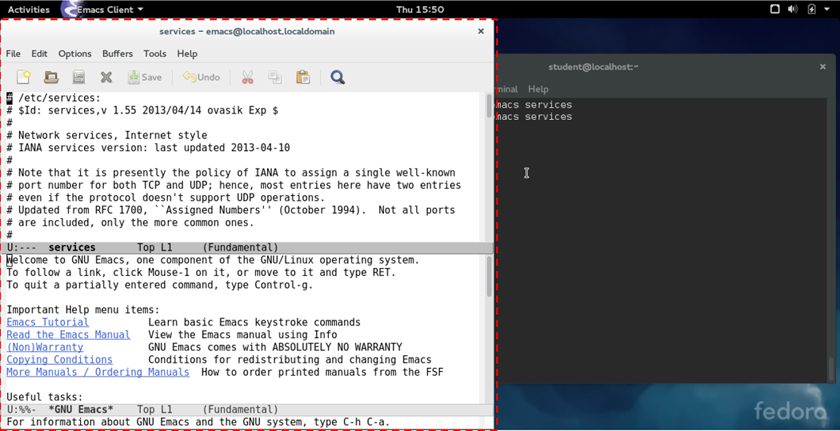This screenshot has height=431, width=840.
Task: Open the Read the Emacs Manual link
Action: 68,335
